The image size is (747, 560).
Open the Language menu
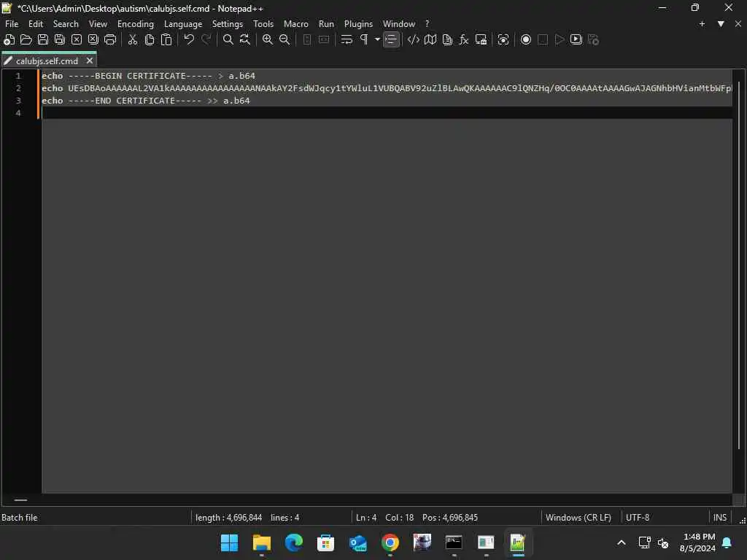[183, 24]
